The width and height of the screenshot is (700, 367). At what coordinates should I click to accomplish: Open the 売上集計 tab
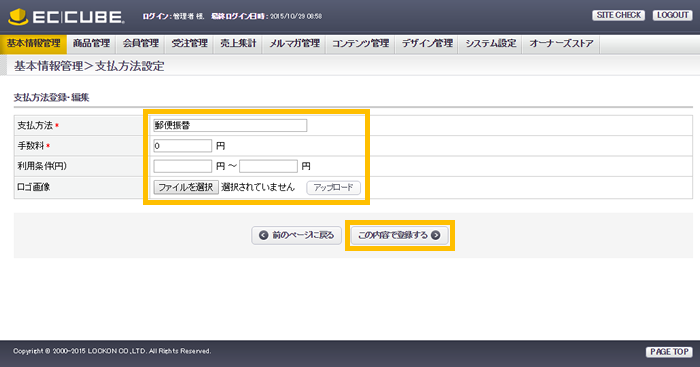coord(238,44)
